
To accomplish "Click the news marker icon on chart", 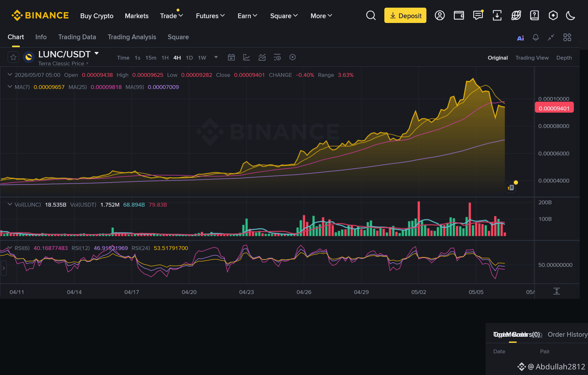I will 511,187.
